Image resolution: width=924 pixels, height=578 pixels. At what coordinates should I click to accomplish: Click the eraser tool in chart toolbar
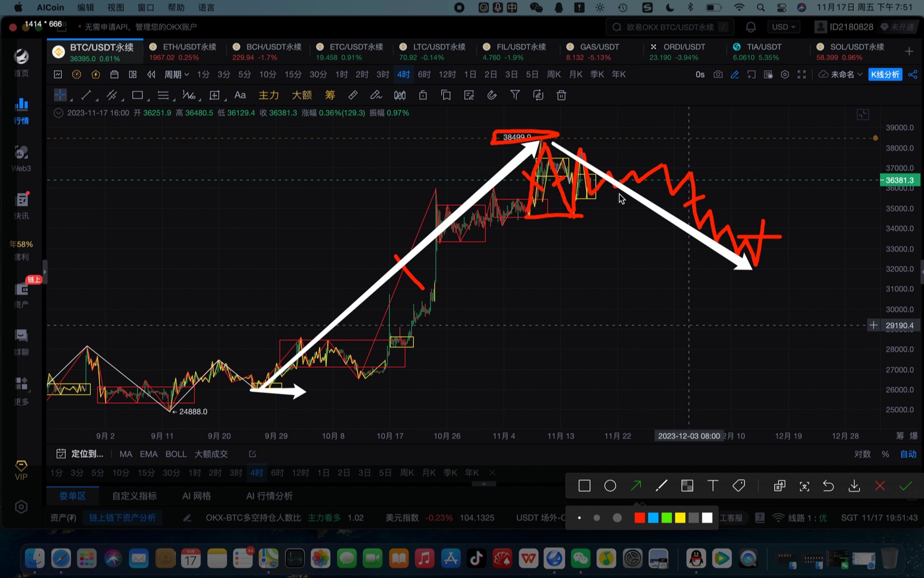click(x=376, y=95)
